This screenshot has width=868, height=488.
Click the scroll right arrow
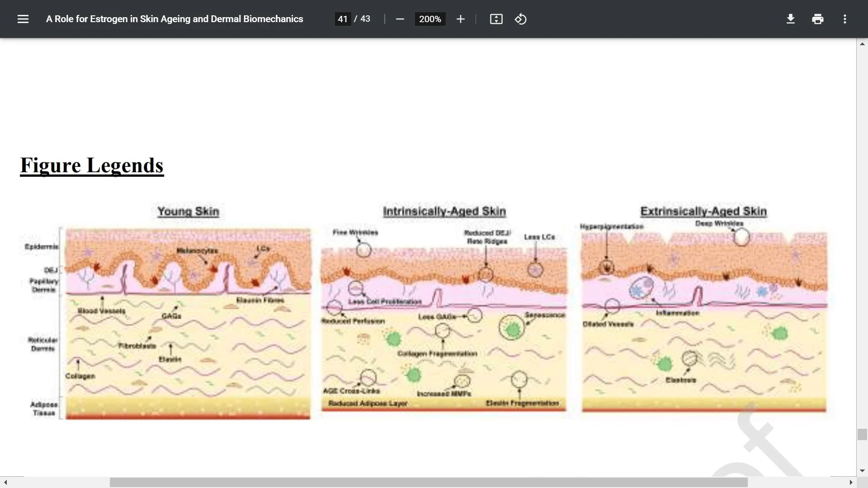(851, 482)
